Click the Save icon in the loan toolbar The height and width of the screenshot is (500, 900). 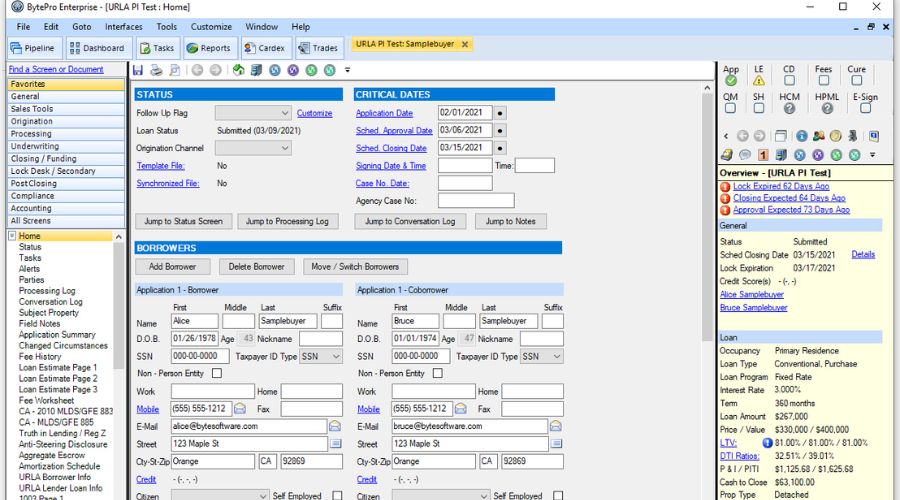click(x=139, y=70)
